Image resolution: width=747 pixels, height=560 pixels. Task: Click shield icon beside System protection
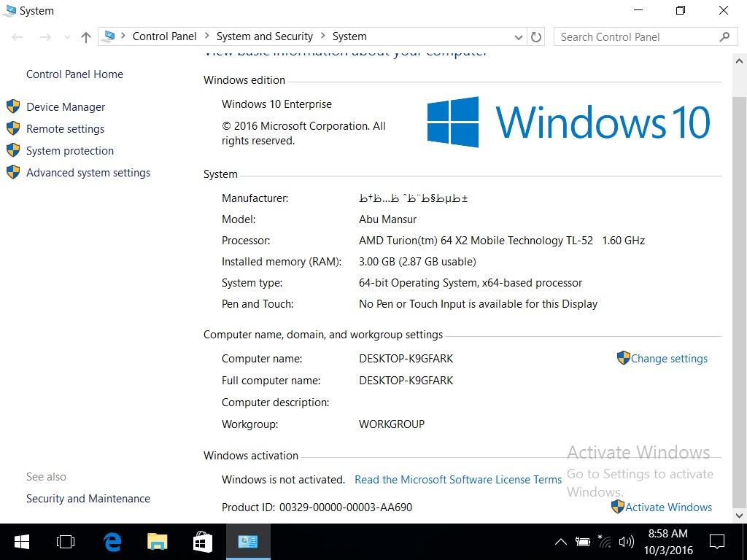13,150
